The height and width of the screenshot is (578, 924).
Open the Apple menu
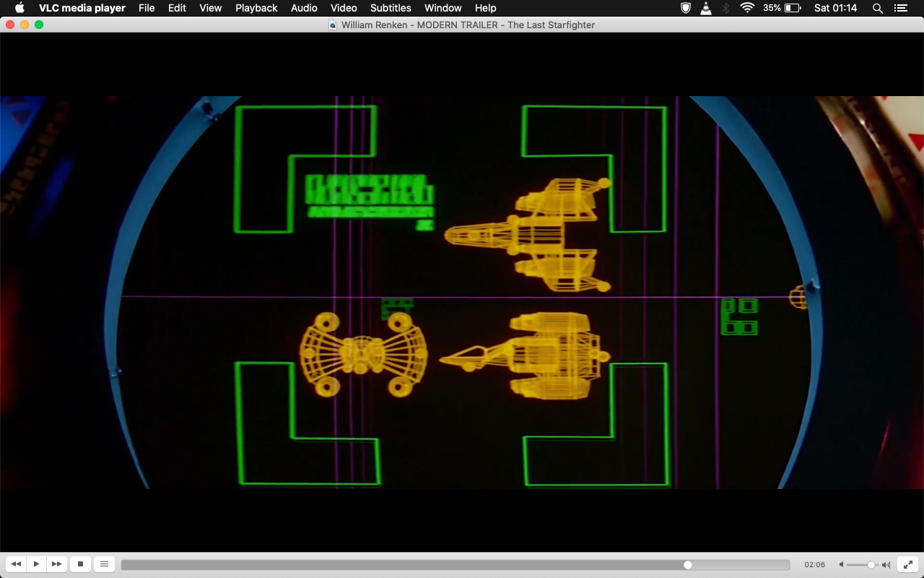[x=19, y=8]
